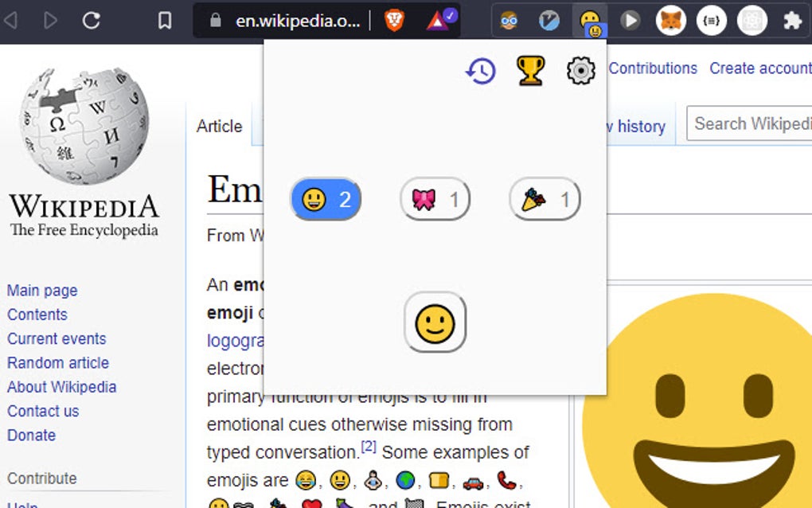Click the Donate link in the sidebar
The height and width of the screenshot is (508, 812).
[x=31, y=436]
